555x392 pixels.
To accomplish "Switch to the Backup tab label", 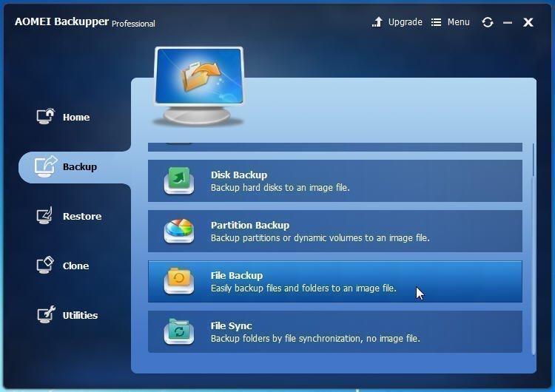I will click(80, 166).
